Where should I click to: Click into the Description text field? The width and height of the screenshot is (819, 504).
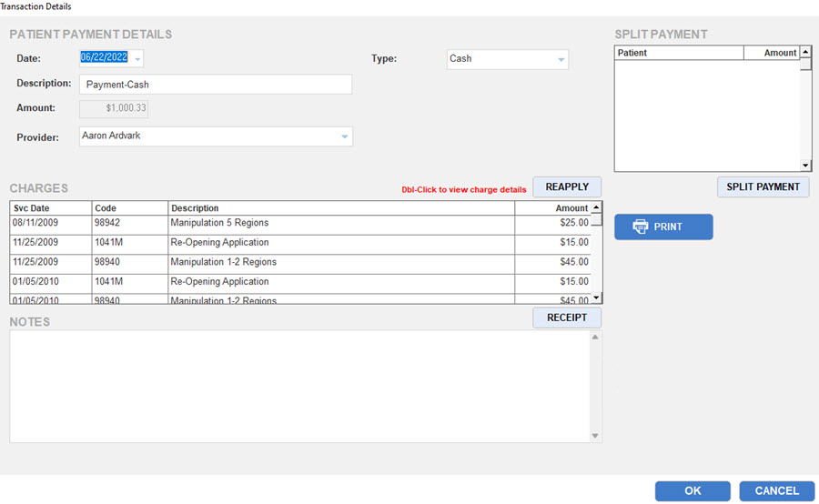tap(216, 85)
